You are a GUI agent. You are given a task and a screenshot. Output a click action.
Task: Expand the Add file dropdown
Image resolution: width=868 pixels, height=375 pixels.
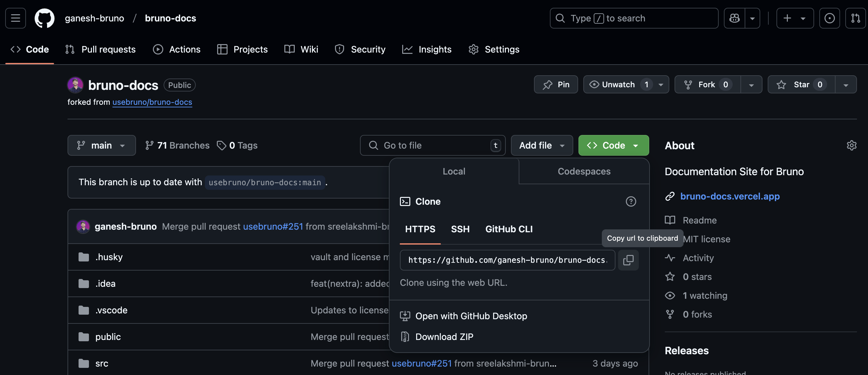541,145
